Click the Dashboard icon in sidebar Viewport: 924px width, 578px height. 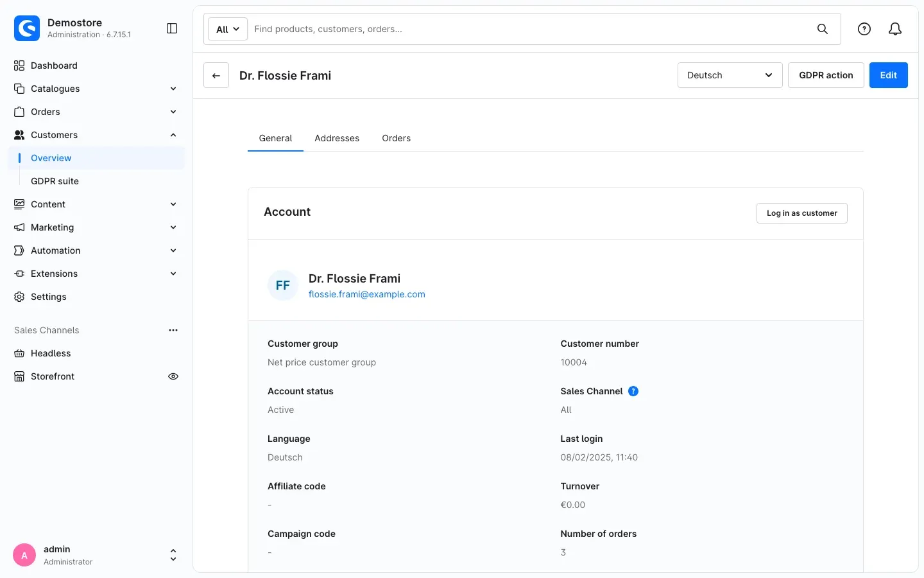click(x=19, y=66)
